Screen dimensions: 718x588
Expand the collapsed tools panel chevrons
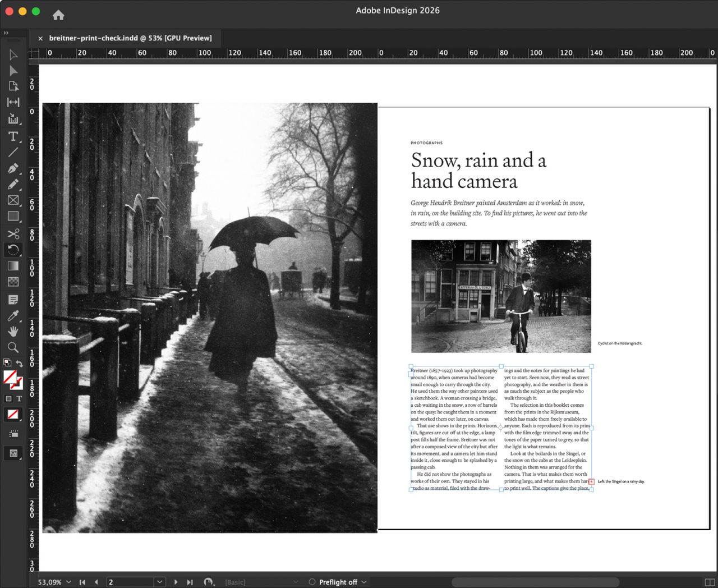point(6,33)
